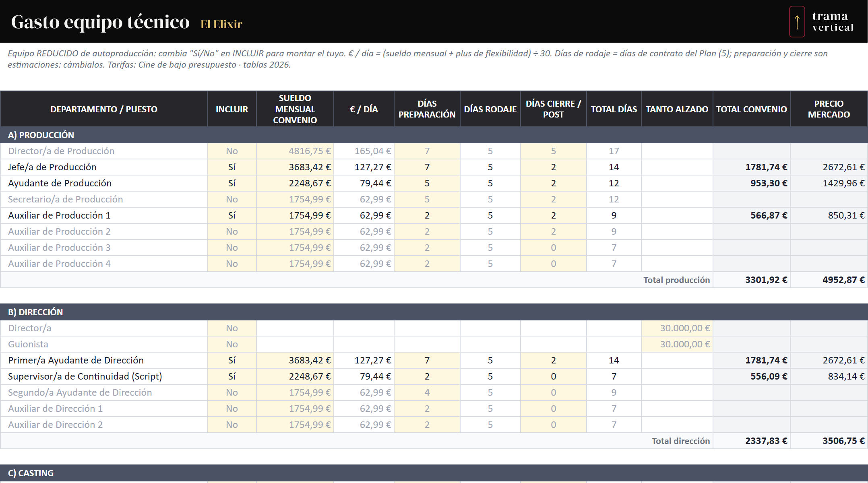Toggle INCLUIR for Guionista row
Image resolution: width=868 pixels, height=483 pixels.
[232, 344]
